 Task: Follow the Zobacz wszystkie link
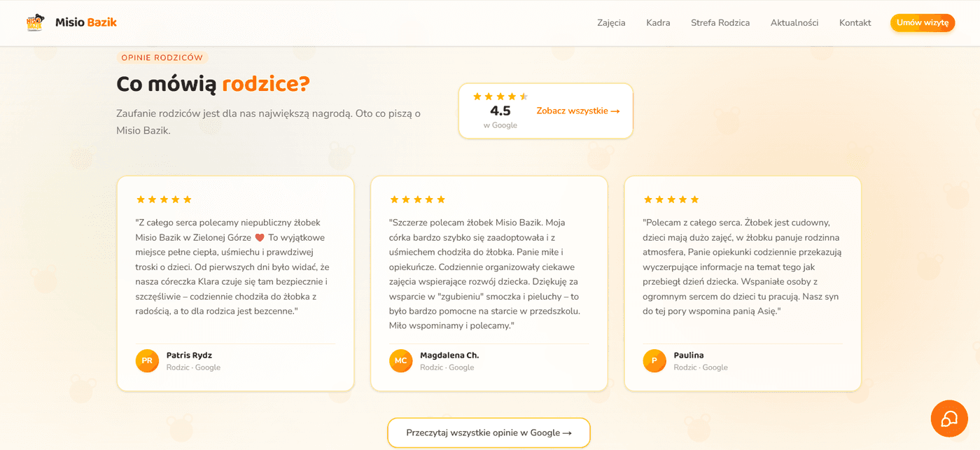pyautogui.click(x=578, y=111)
